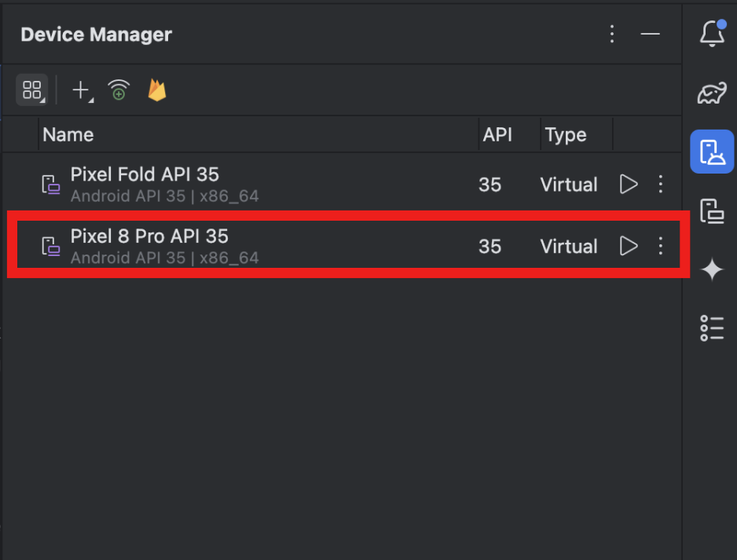Start the Pixel Fold API 35 emulator
The image size is (737, 560).
click(x=629, y=185)
